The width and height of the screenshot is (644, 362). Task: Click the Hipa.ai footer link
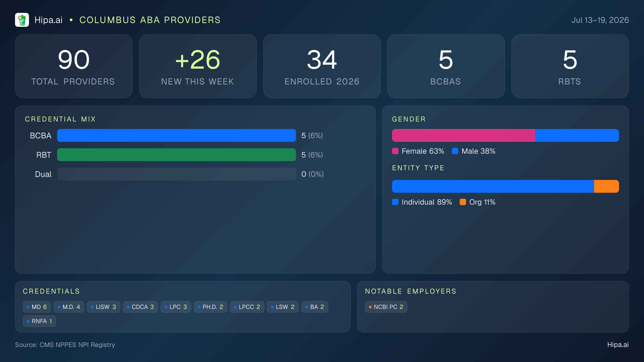click(x=618, y=345)
